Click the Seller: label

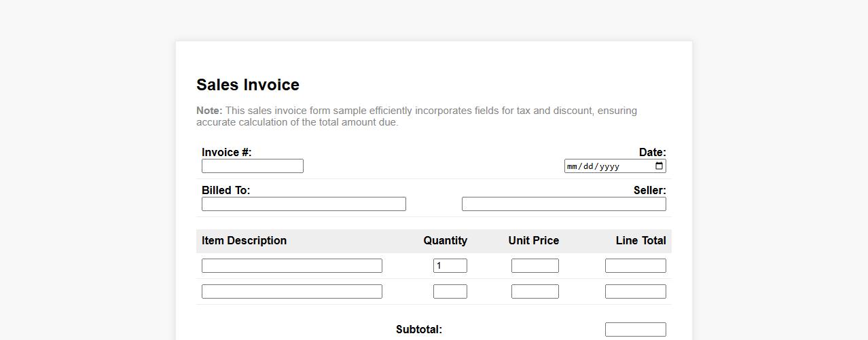coord(650,190)
